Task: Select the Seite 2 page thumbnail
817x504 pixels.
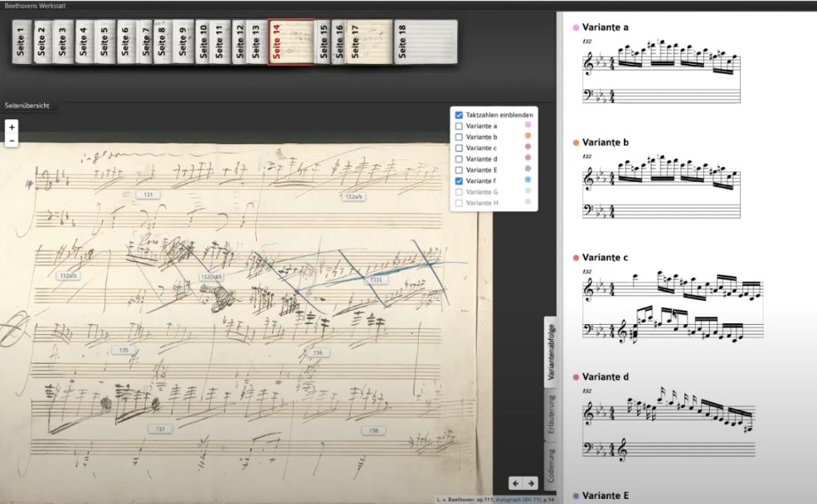Action: 42,42
